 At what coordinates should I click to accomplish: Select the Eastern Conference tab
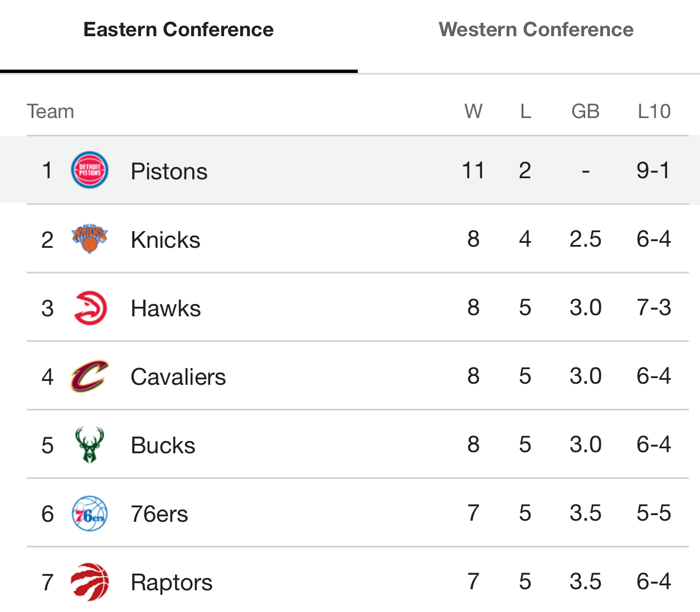click(x=178, y=30)
